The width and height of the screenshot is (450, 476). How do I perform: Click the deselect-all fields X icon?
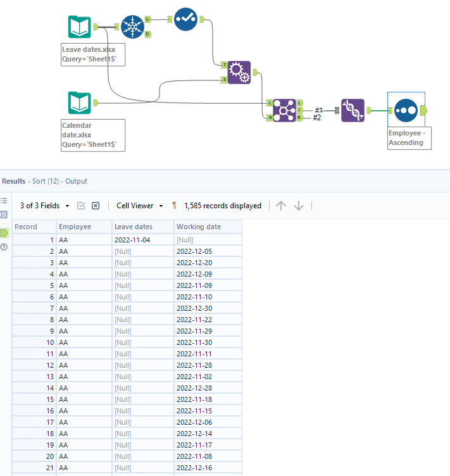click(x=96, y=206)
